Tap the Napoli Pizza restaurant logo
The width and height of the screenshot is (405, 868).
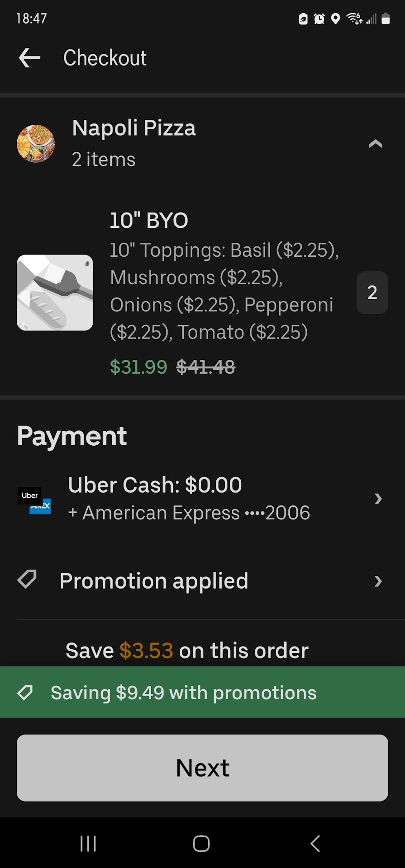36,143
